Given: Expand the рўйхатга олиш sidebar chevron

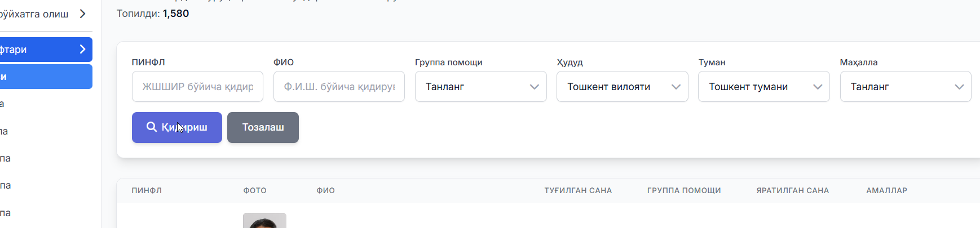Looking at the screenshot, I should (82, 14).
